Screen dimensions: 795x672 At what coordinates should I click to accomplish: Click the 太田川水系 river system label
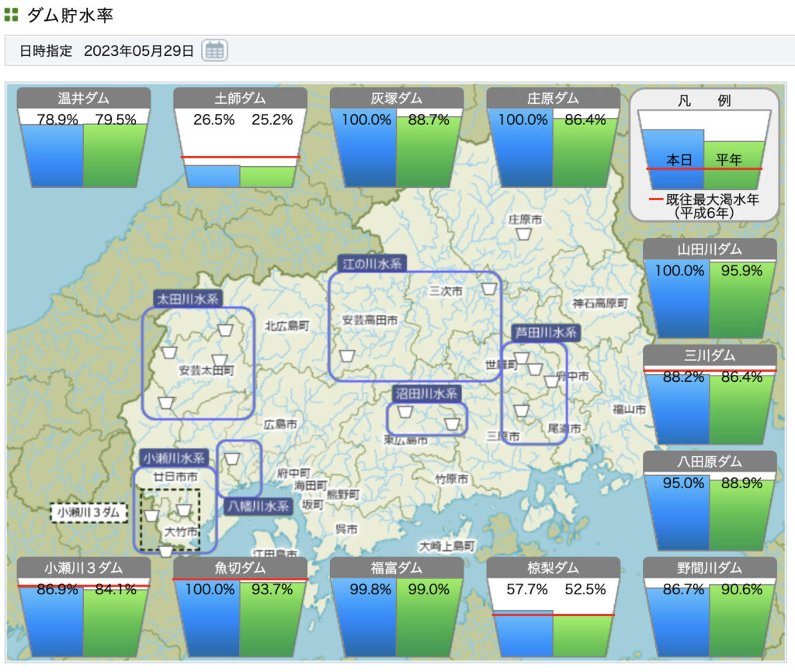coord(188,299)
